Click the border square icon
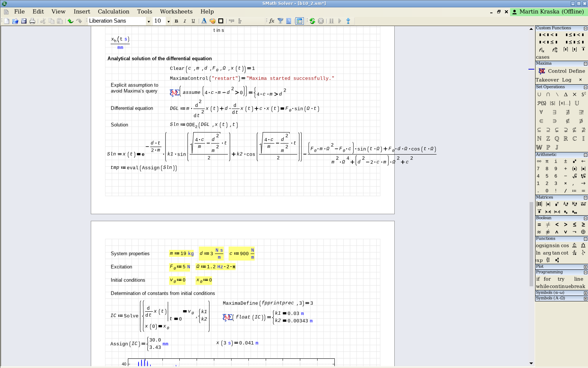Screen dimensions: 588x368 pyautogui.click(x=221, y=21)
